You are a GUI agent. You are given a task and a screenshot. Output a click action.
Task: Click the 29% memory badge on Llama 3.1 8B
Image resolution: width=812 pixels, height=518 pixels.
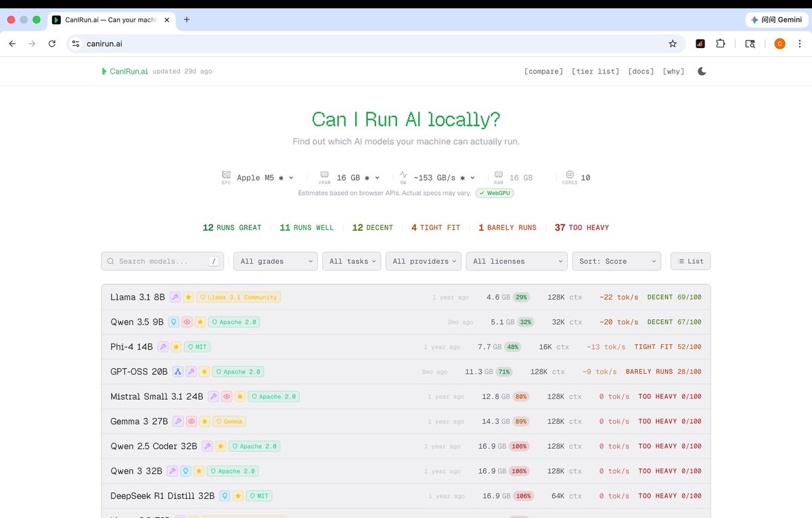[x=521, y=297]
